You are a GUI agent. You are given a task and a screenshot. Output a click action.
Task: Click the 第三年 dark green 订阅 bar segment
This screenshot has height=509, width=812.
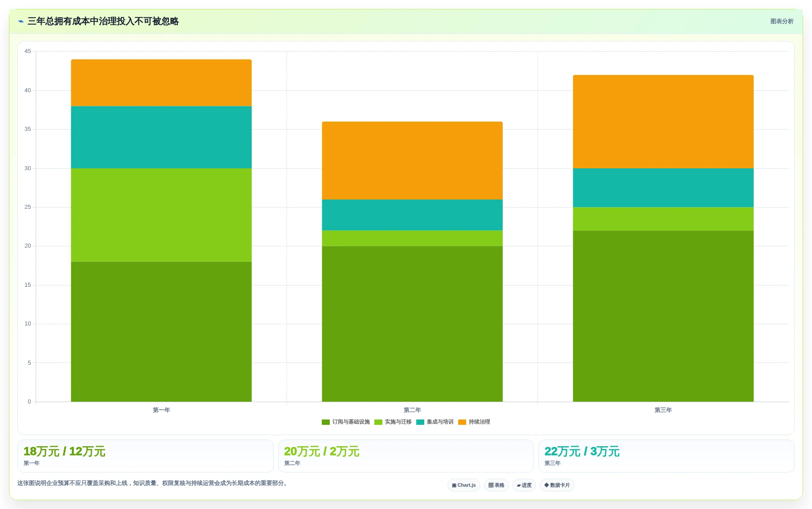[x=663, y=316]
